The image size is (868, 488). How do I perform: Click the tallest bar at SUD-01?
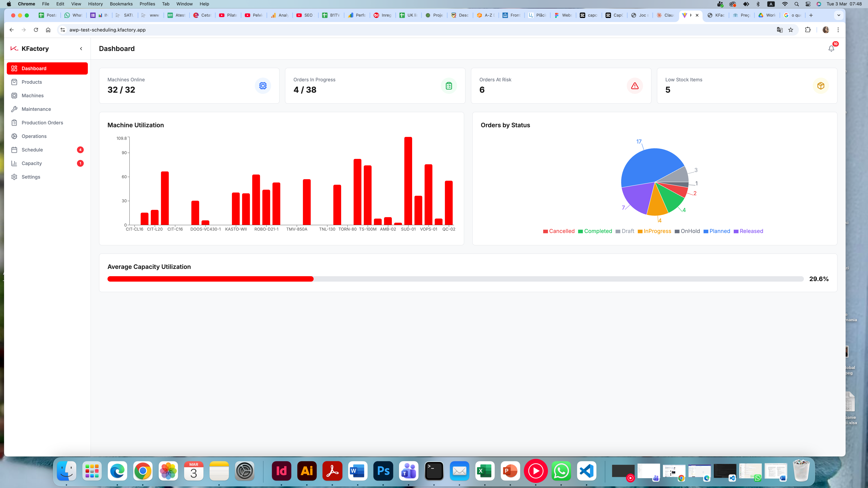[408, 181]
